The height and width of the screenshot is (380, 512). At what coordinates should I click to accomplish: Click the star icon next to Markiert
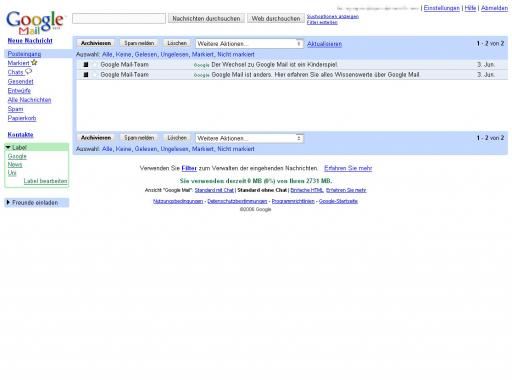pyautogui.click(x=34, y=62)
